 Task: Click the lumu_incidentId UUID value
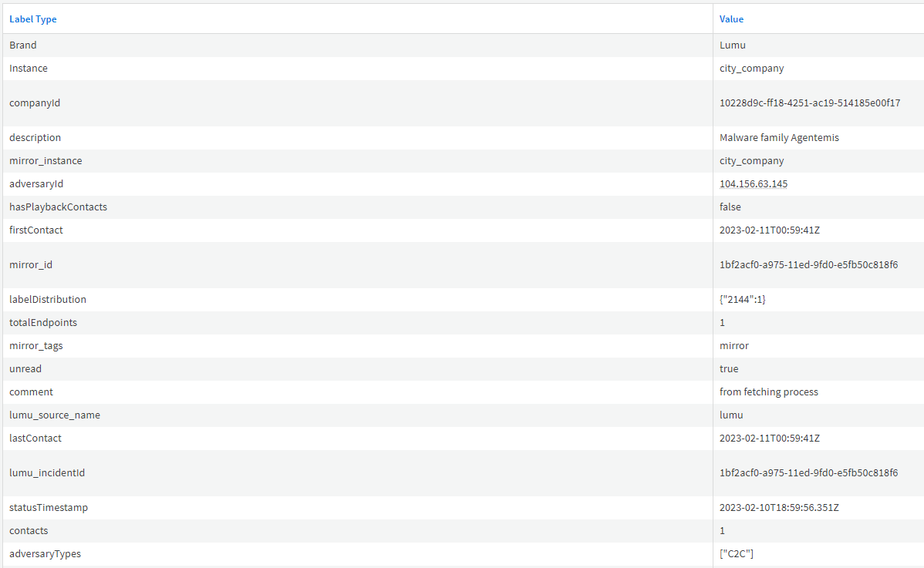(808, 473)
